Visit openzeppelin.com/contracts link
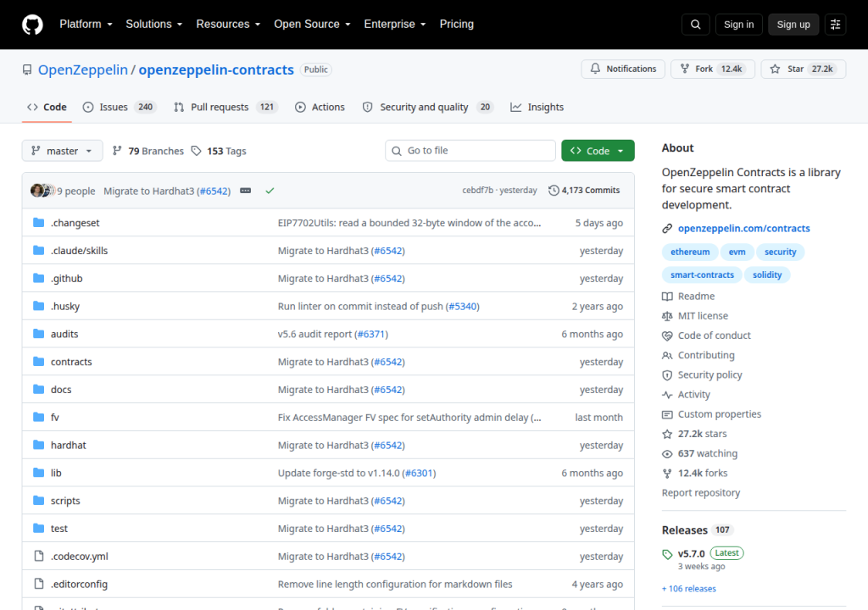868x610 pixels. (x=743, y=228)
